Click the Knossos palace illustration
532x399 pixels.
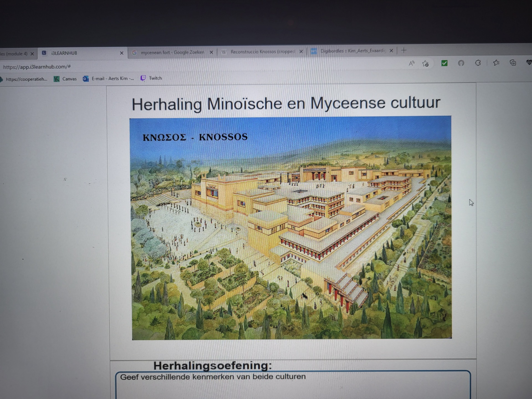[291, 228]
